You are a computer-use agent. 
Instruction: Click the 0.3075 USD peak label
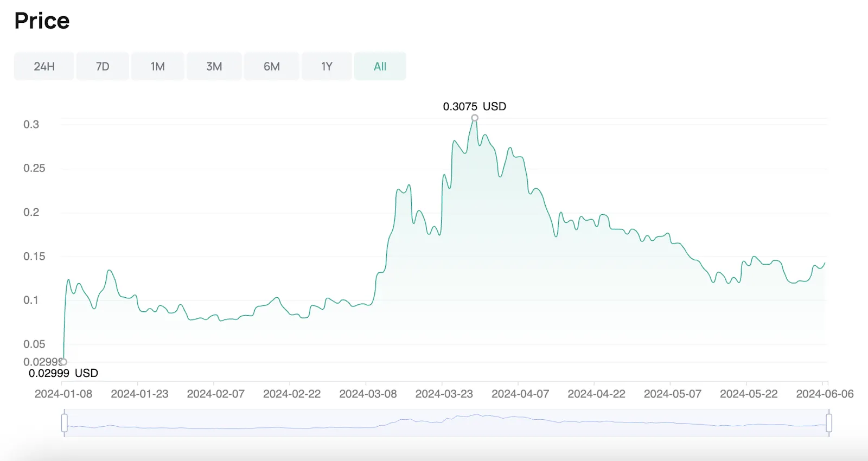tap(475, 106)
